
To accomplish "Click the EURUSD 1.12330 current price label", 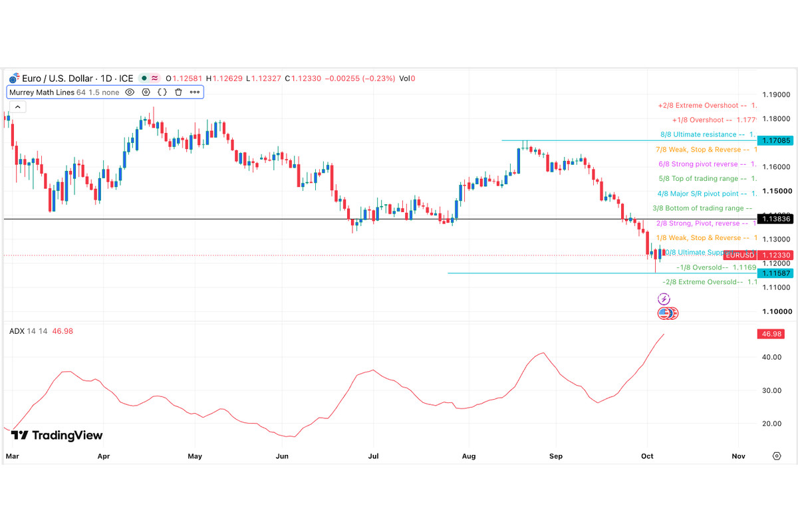I will 758,255.
